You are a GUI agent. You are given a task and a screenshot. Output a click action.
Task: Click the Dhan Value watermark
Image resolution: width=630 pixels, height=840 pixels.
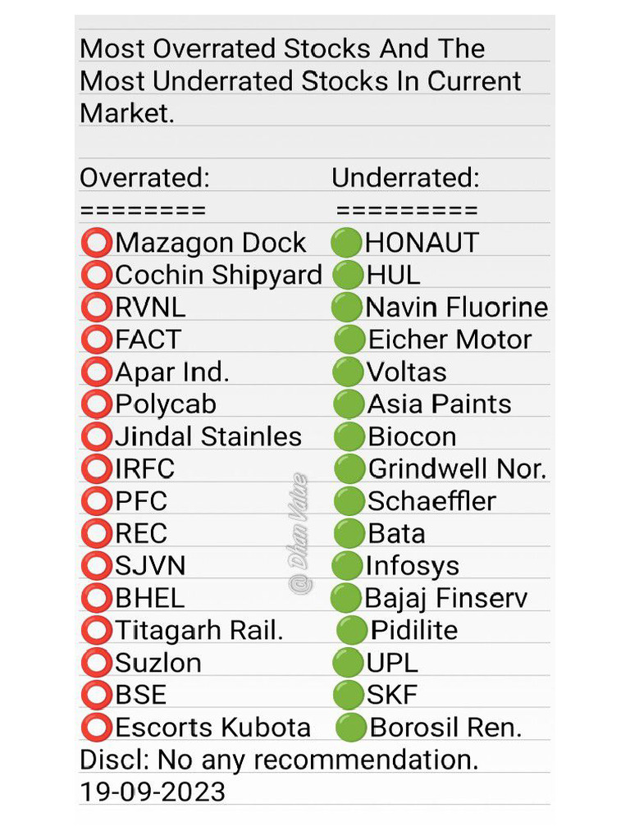[299, 533]
